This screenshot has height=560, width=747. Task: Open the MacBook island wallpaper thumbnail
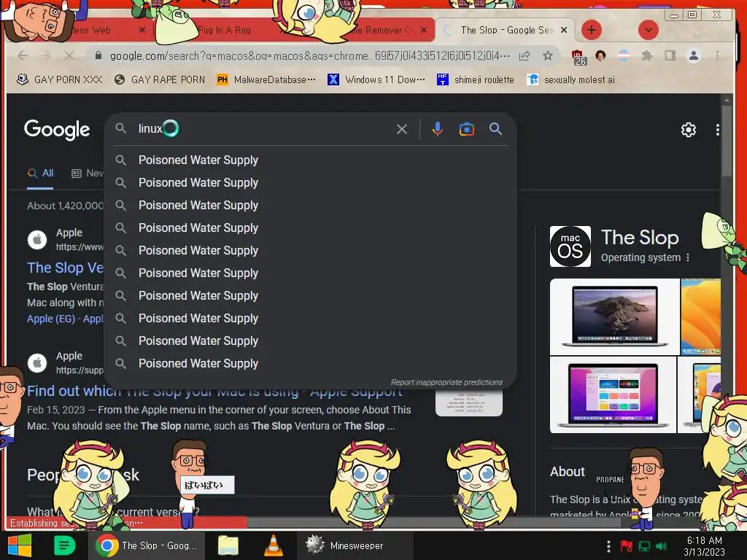(x=614, y=316)
